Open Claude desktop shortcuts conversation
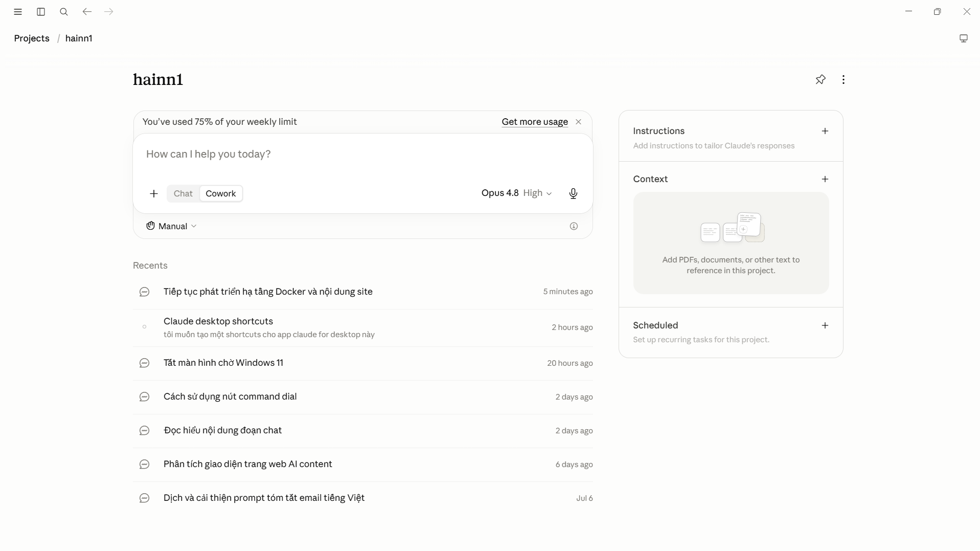This screenshot has height=551, width=980. pos(363,327)
